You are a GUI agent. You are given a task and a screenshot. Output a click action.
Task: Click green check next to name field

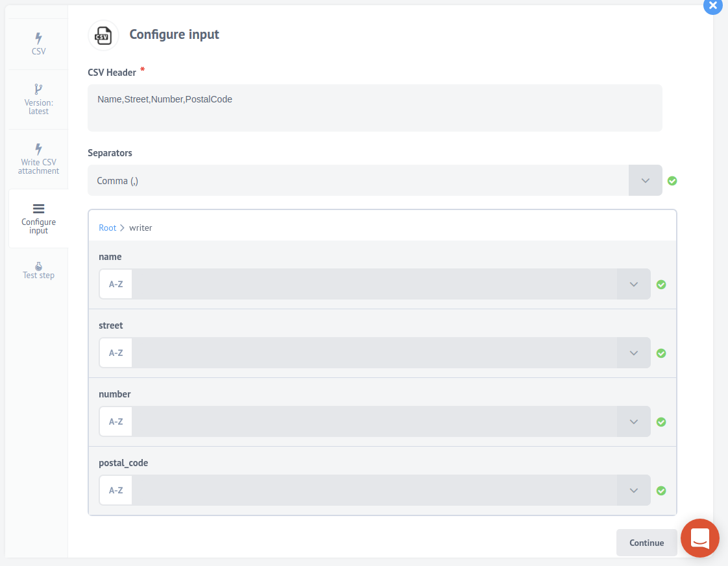coord(661,285)
